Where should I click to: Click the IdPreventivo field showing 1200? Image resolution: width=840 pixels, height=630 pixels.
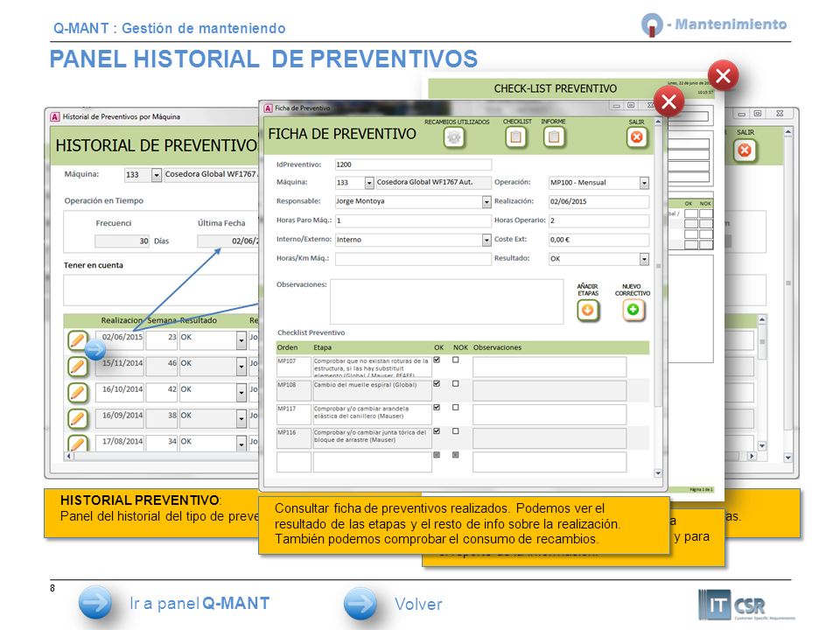413,164
